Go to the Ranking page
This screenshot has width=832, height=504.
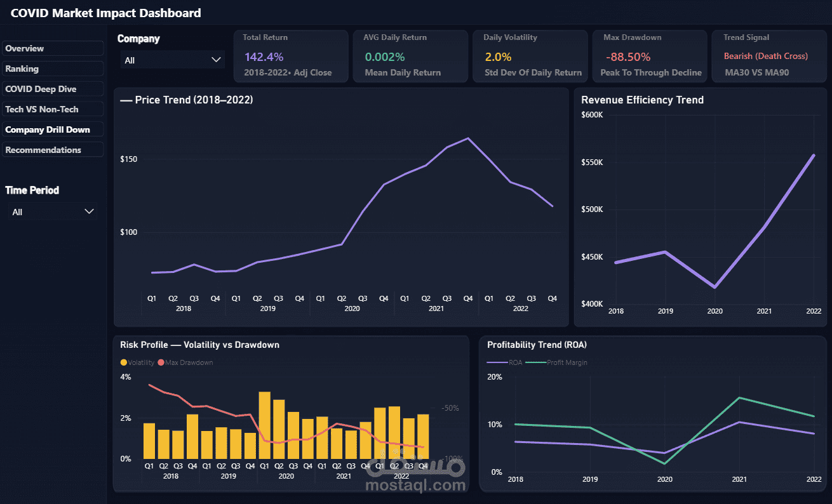(53, 69)
